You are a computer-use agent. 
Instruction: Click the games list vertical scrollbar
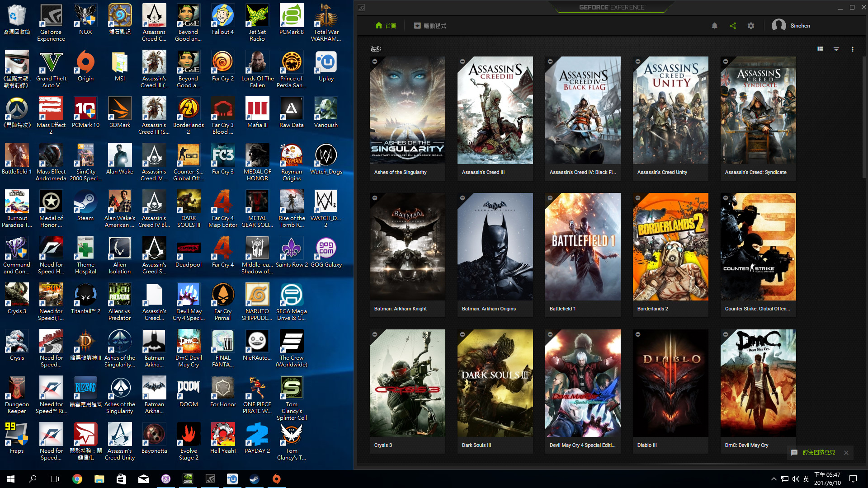tap(864, 117)
